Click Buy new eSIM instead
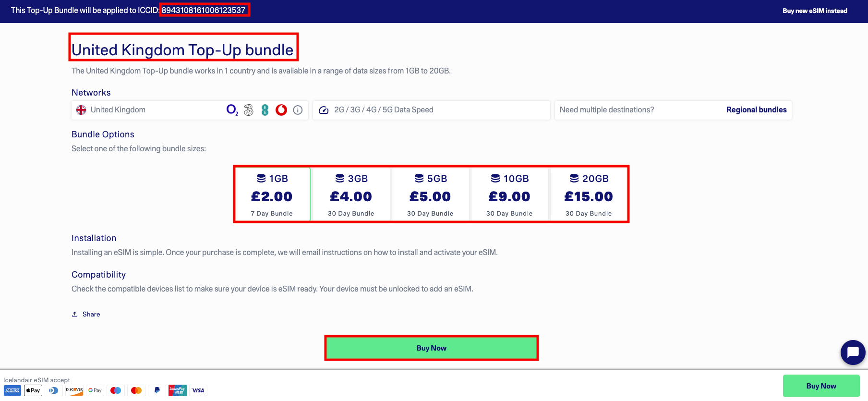 pos(815,11)
